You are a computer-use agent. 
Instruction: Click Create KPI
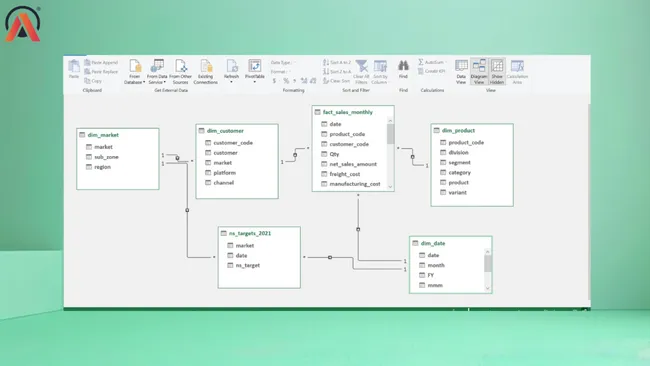pyautogui.click(x=432, y=71)
